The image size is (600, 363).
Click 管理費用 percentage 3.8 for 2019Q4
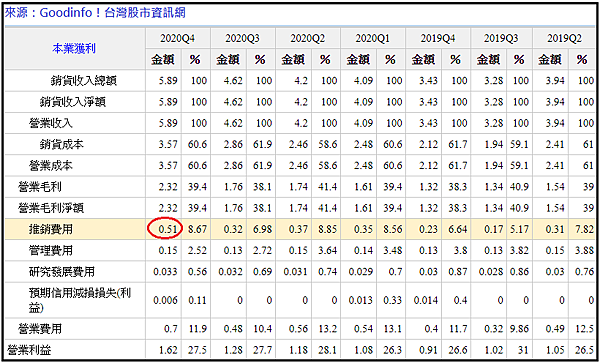point(460,251)
